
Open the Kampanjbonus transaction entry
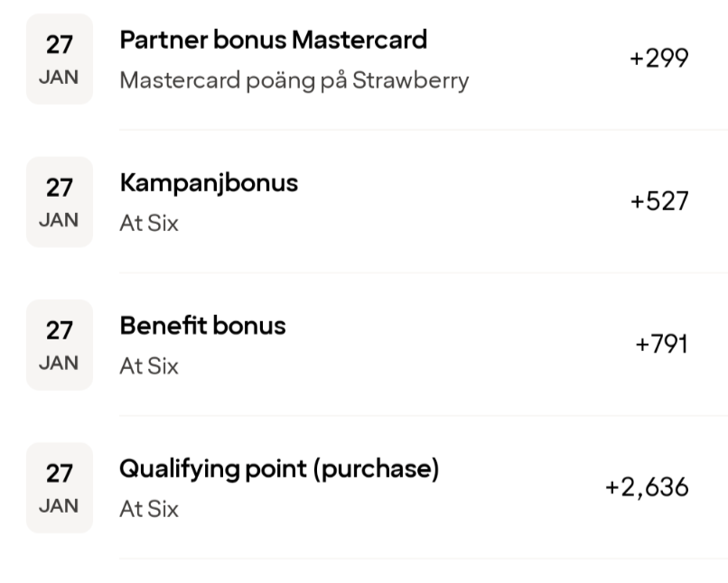pos(209,183)
